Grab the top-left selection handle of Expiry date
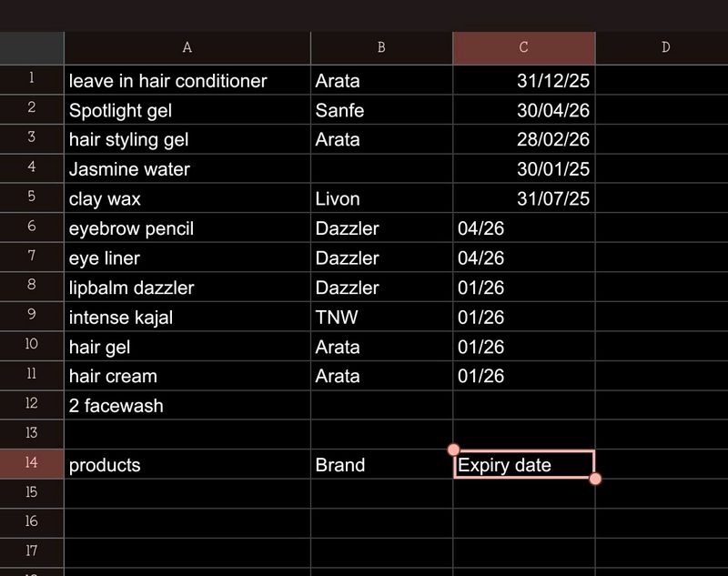This screenshot has height=576, width=728. (453, 450)
